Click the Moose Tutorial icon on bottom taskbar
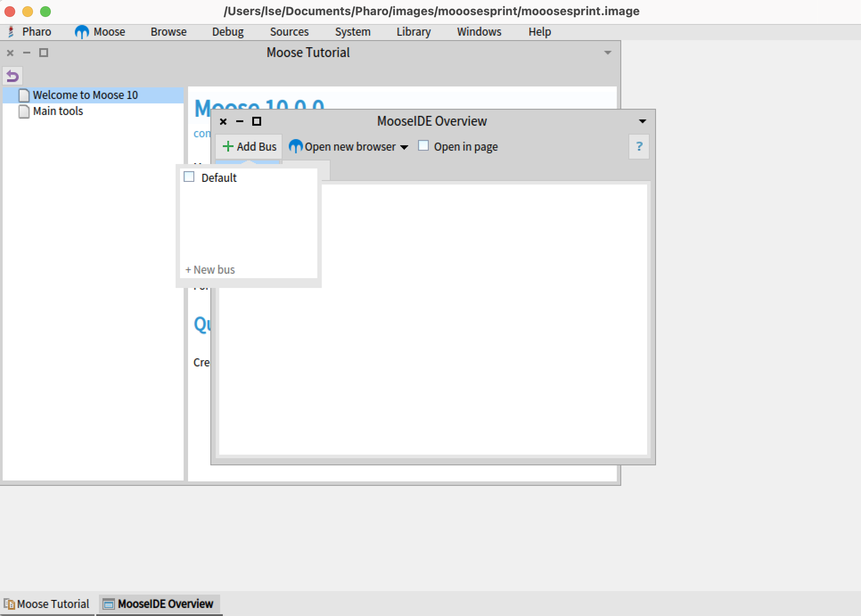Image resolution: width=861 pixels, height=616 pixels. click(x=10, y=604)
